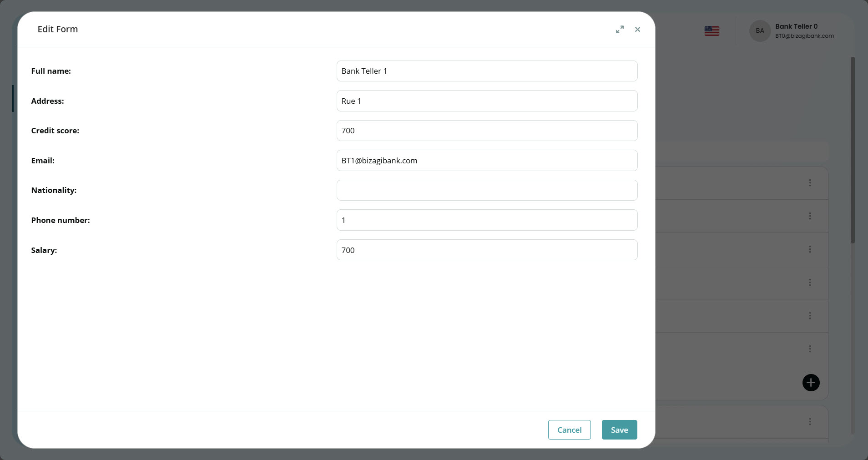
Task: Select the Credit score field showing 700
Action: tap(486, 131)
